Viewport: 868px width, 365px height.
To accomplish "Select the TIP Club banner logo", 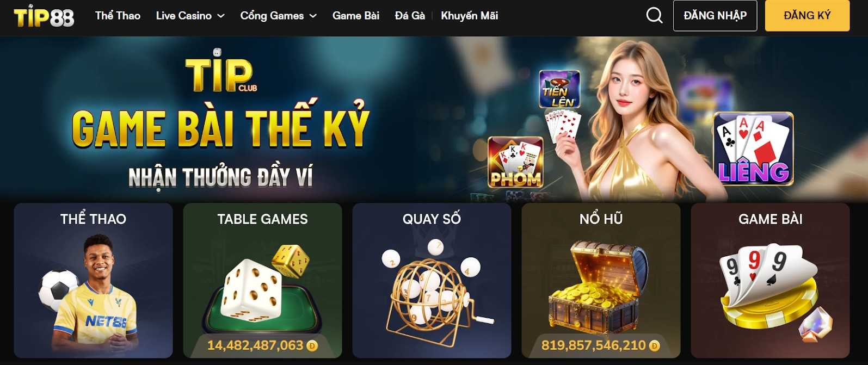I will 220,71.
